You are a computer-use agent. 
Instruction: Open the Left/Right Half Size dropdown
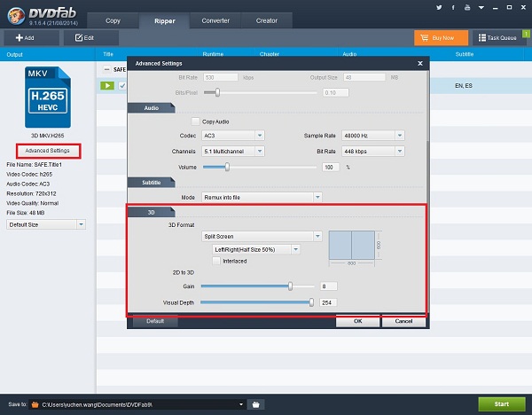point(256,249)
